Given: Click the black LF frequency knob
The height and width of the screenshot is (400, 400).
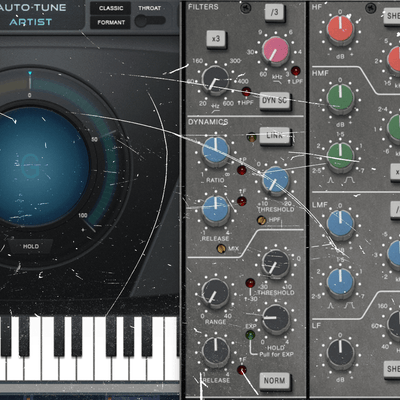Looking at the screenshot, I should click(395, 324).
